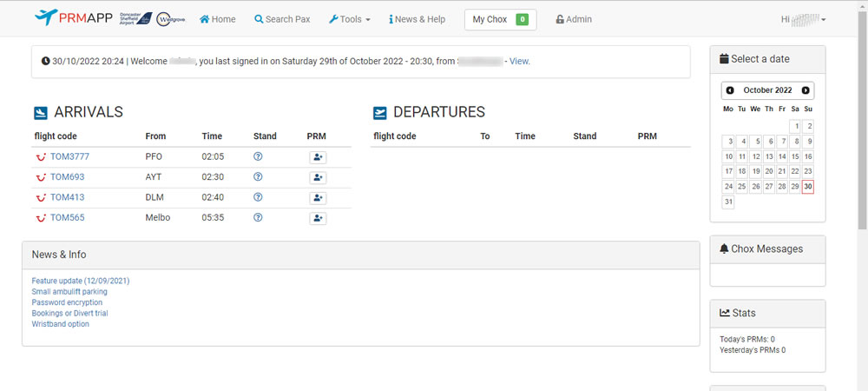Click the TUI logo beside TOM413

41,198
